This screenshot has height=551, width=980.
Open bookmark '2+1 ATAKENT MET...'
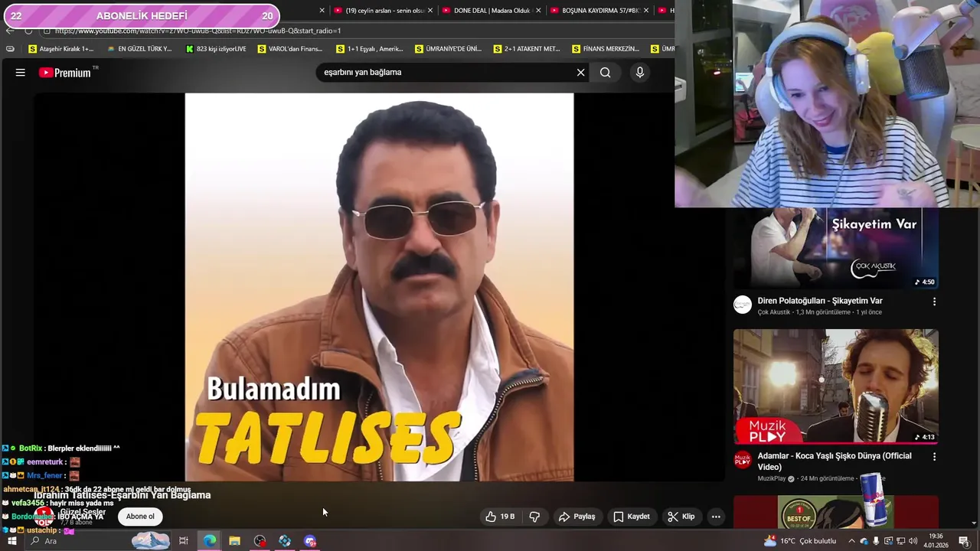(x=527, y=49)
